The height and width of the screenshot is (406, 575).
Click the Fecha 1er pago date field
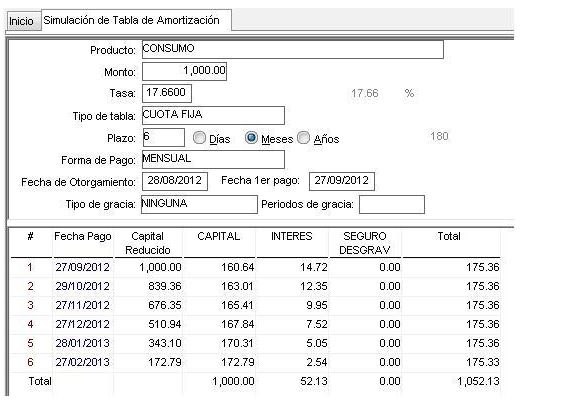coord(342,181)
